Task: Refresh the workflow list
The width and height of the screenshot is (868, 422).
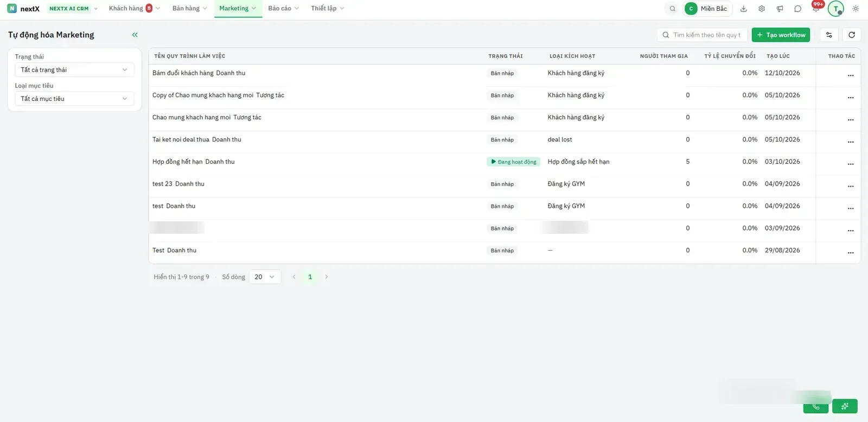Action: point(852,35)
